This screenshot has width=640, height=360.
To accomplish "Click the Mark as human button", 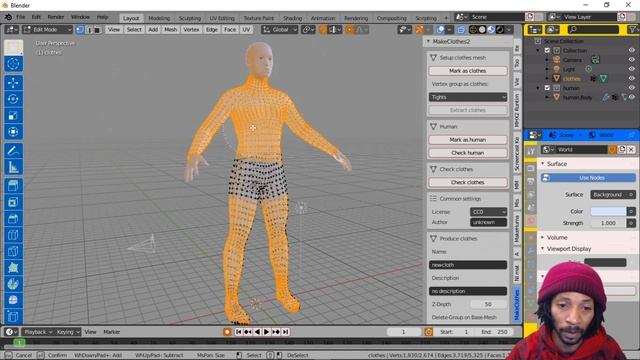I will [x=468, y=140].
